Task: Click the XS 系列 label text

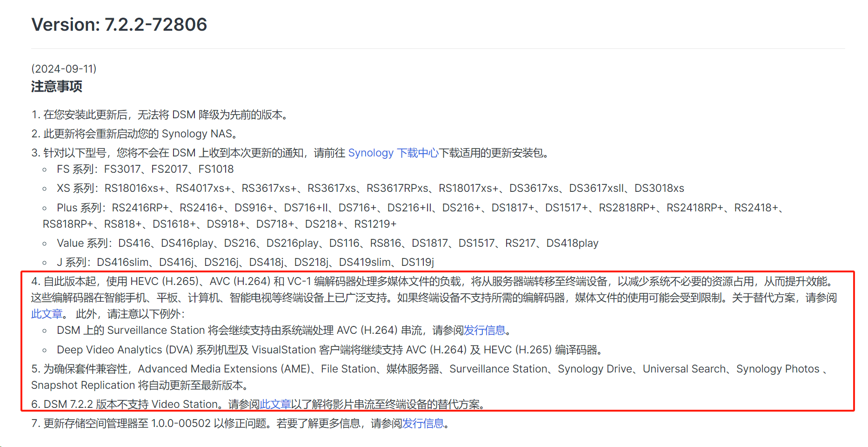Action: coord(77,188)
